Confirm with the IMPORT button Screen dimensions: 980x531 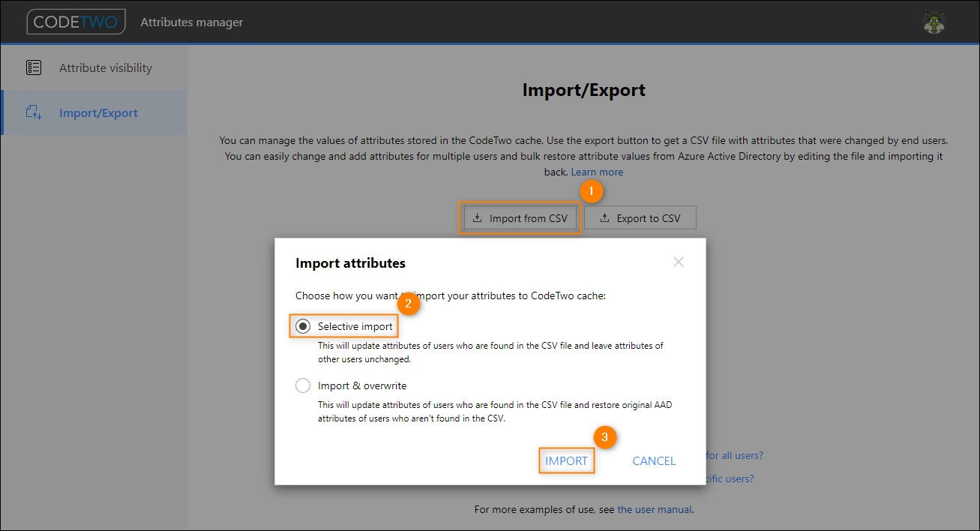point(567,460)
